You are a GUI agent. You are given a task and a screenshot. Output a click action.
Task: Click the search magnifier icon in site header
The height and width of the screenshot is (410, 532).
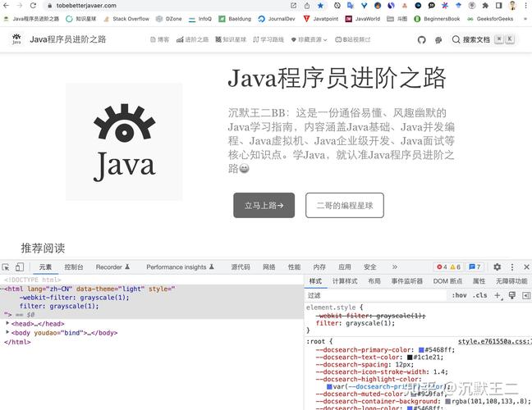tap(456, 39)
